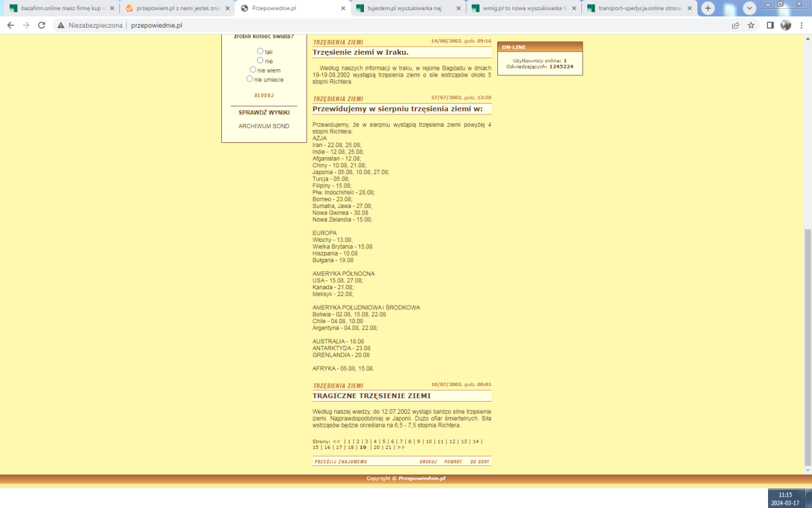This screenshot has height=508, width=812.
Task: Click the share page icon in address bar
Action: 736,25
